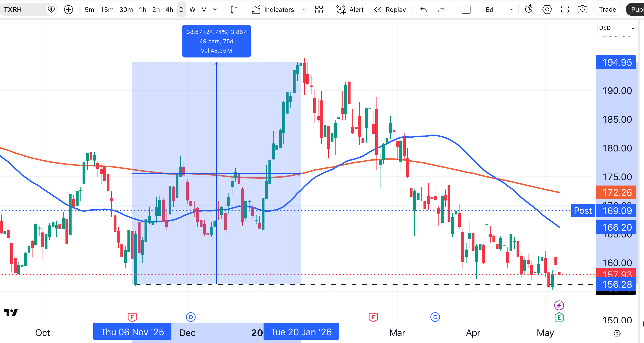Expand the Indicators favorites dropdown arrow
644x343 pixels.
[x=304, y=10]
